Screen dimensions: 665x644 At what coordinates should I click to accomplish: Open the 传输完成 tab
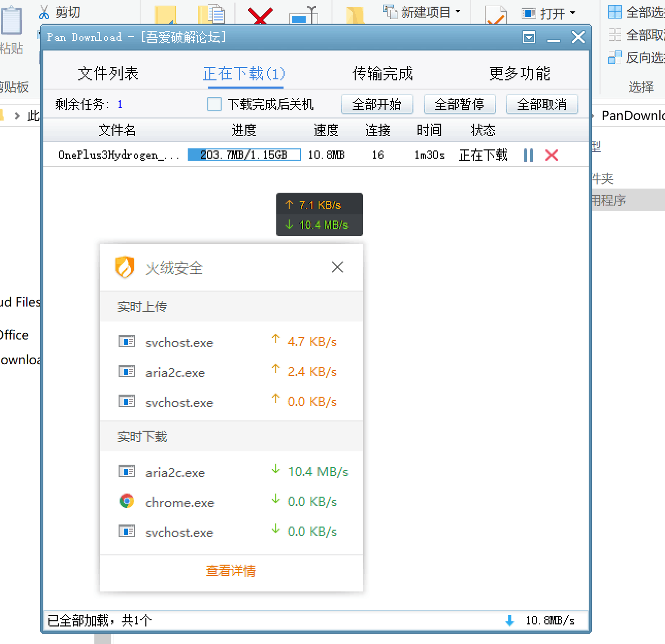coord(383,74)
